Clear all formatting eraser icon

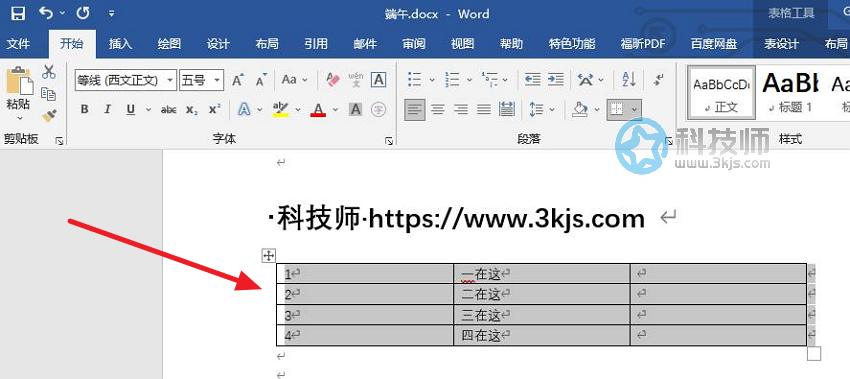pyautogui.click(x=332, y=80)
